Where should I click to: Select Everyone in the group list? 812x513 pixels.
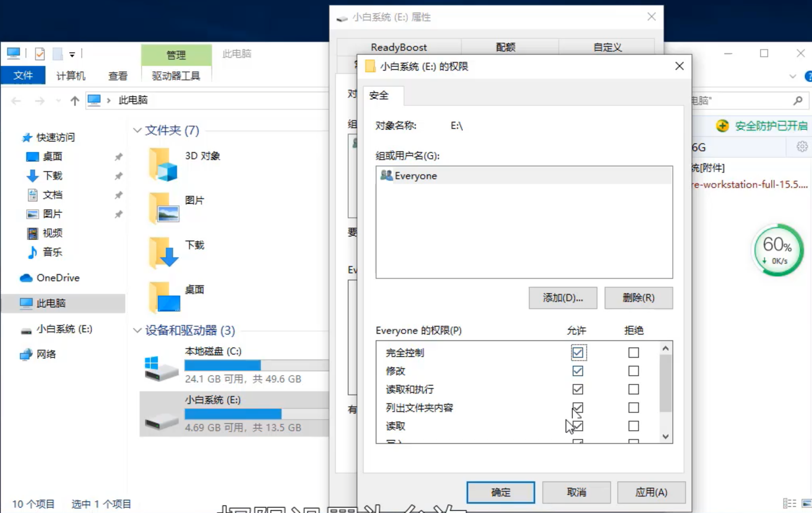[415, 176]
